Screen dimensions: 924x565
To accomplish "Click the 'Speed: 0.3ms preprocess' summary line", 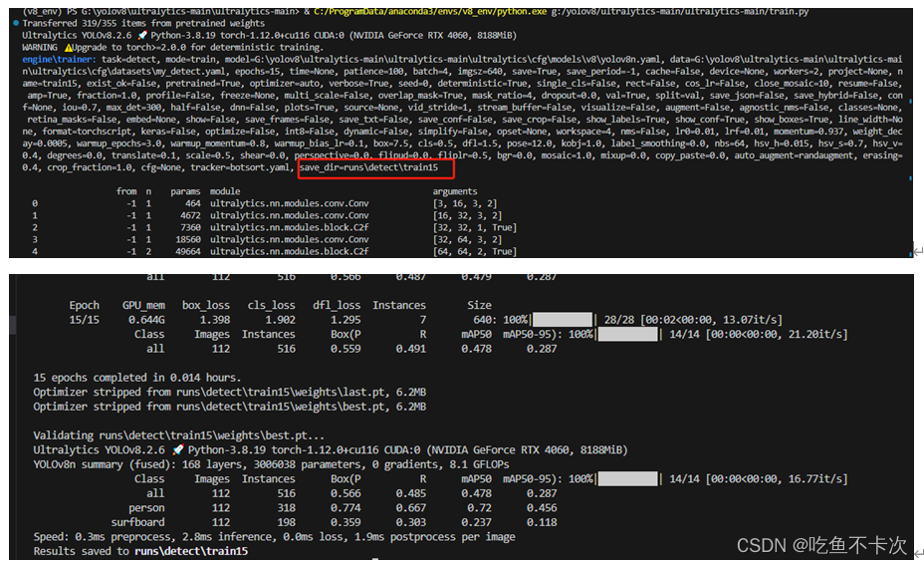I will click(x=274, y=537).
